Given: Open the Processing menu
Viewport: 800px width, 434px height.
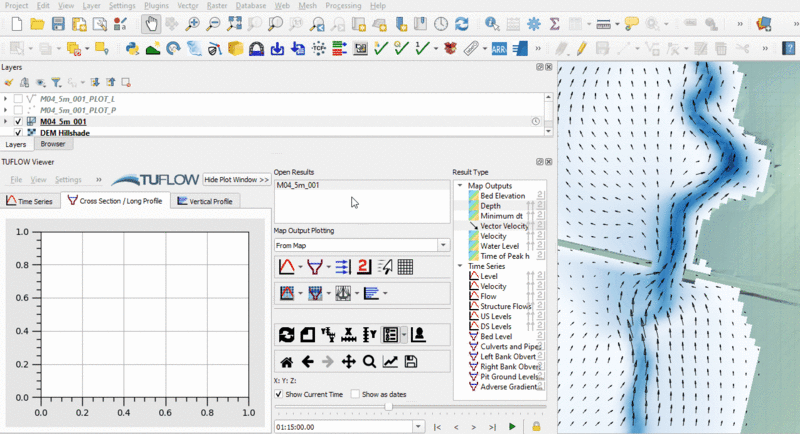Looking at the screenshot, I should click(343, 6).
